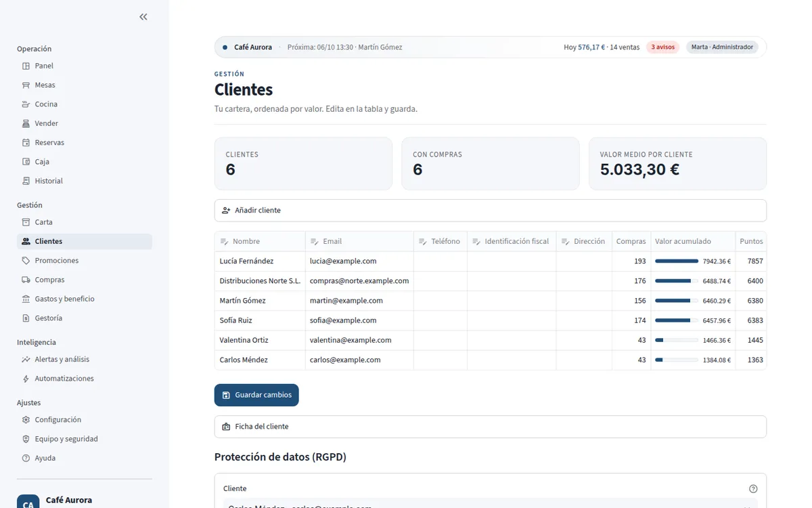Click the Automatizaciones lightning icon
812x508 pixels.
(x=26, y=379)
